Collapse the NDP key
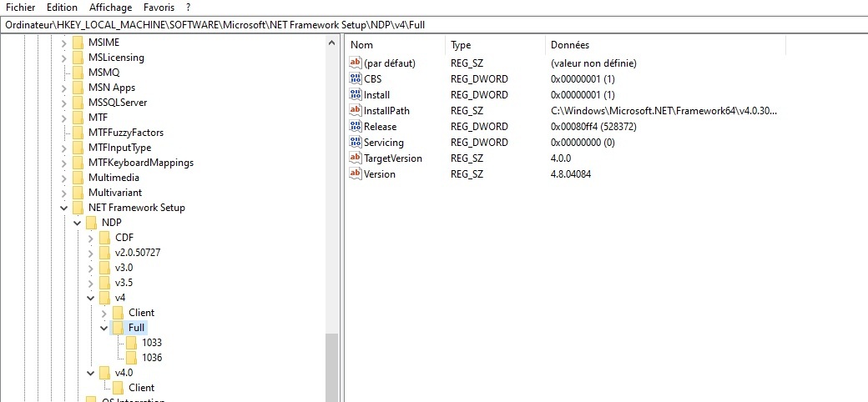Image resolution: width=868 pixels, height=402 pixels. coord(77,223)
